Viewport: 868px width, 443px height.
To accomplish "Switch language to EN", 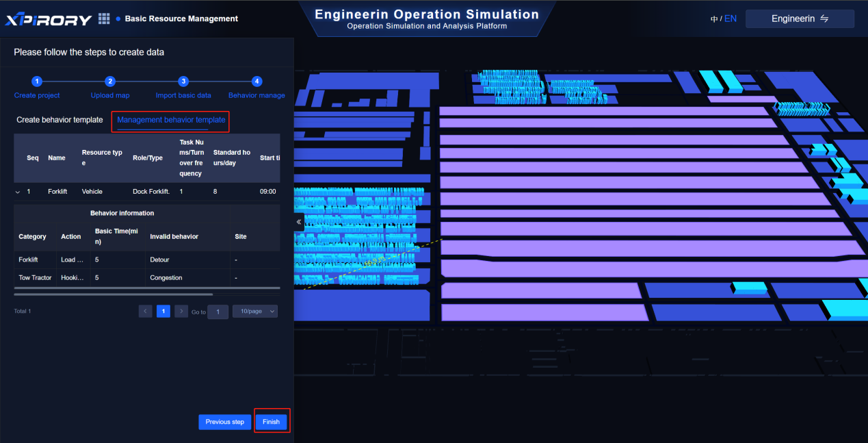I will (731, 19).
